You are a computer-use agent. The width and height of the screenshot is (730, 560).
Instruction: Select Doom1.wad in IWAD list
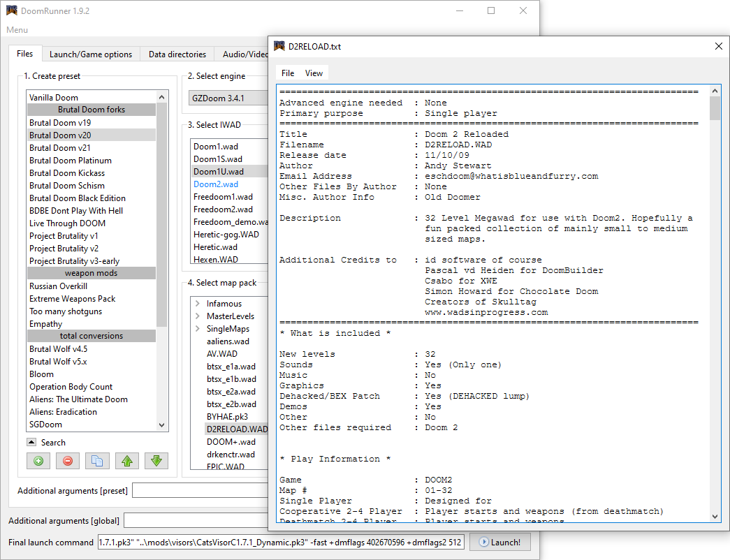[x=229, y=146]
